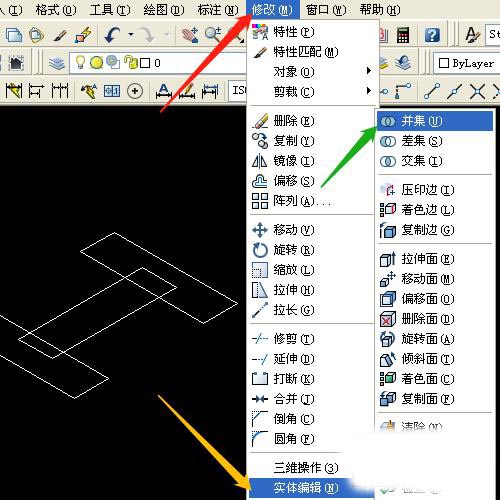Open the layer list dropdown showing 0
Image resolution: width=500 pixels, height=500 pixels.
158,63
